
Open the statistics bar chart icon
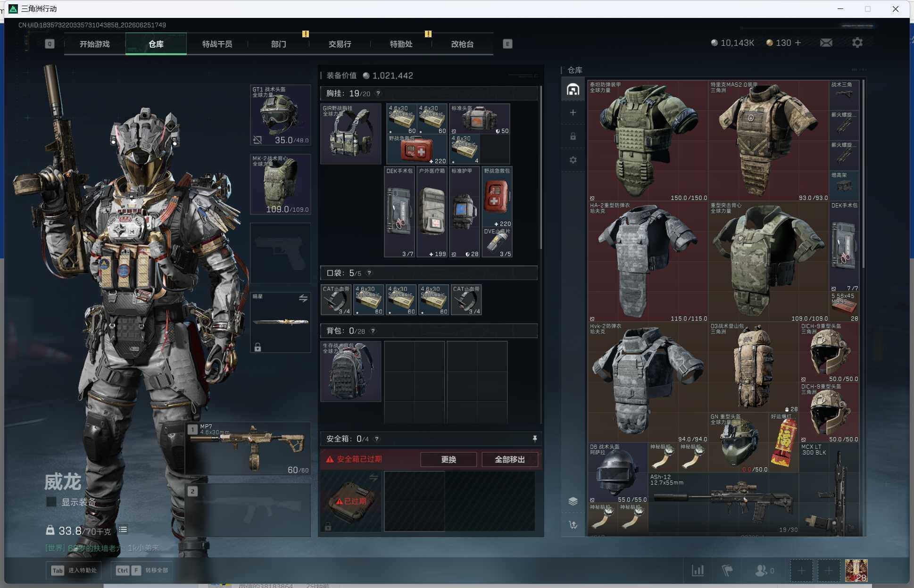point(698,571)
